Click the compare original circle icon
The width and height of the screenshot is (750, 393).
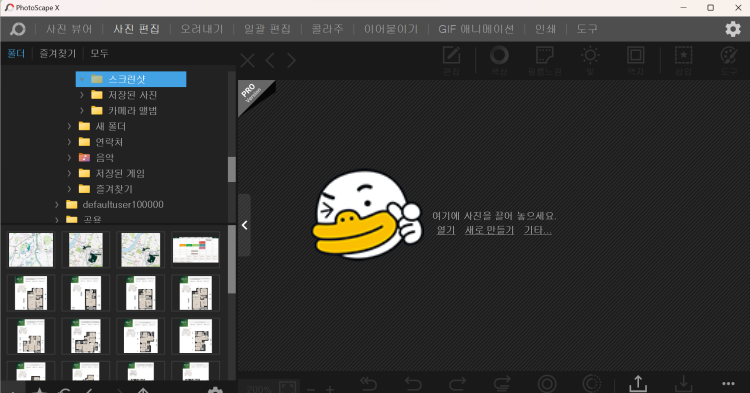click(x=547, y=384)
